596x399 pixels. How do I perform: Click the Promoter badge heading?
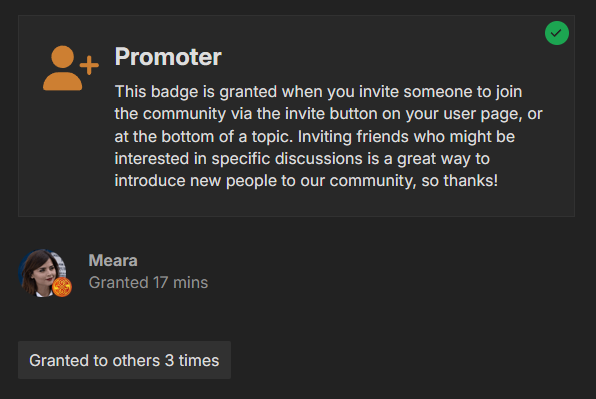168,57
